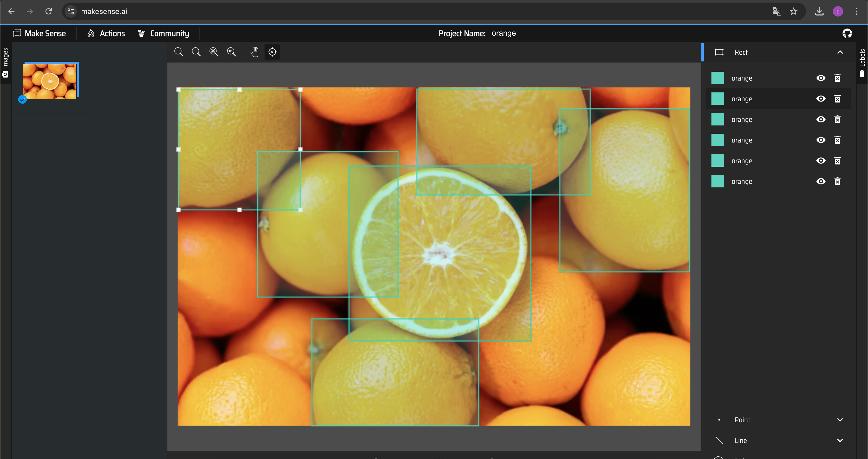Click the forward navigation arrow
The height and width of the screenshot is (459, 868).
pyautogui.click(x=30, y=11)
